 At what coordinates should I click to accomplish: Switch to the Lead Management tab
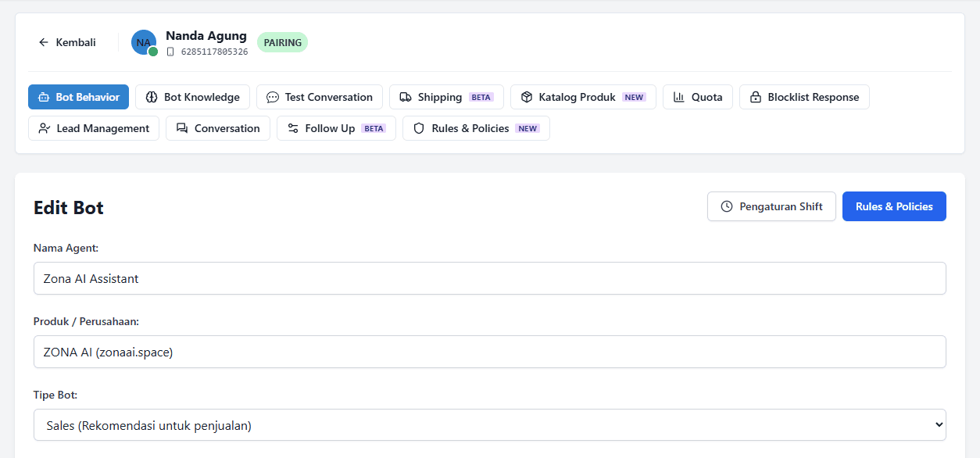pos(93,127)
